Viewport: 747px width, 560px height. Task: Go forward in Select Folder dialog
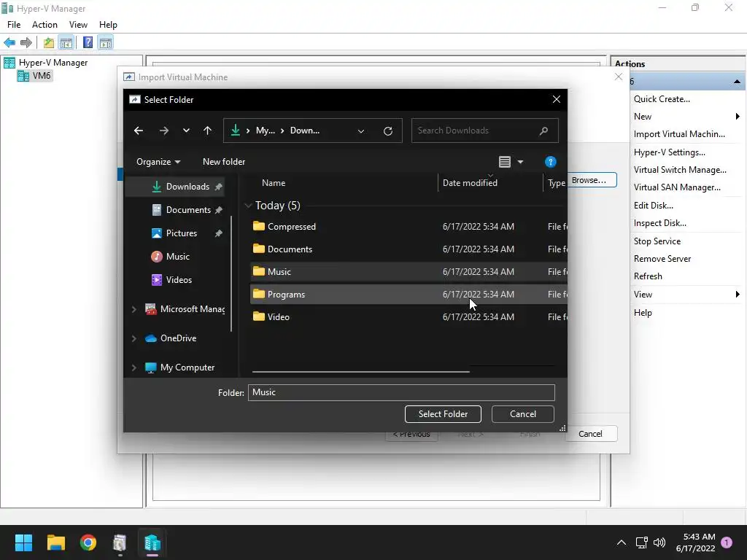tap(164, 131)
